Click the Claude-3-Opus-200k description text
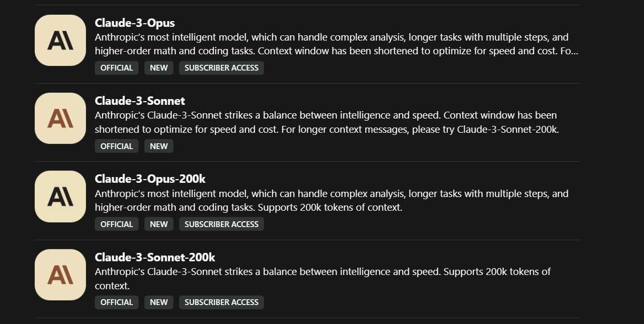 [x=332, y=200]
